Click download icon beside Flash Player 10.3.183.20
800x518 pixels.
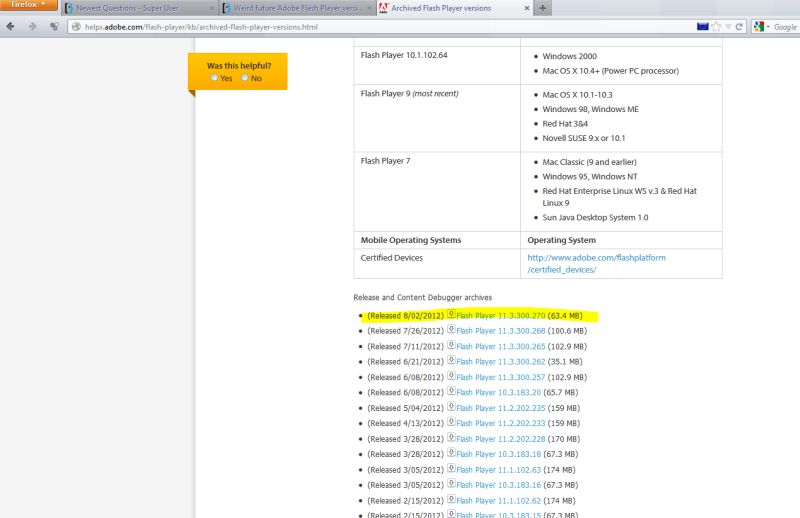pos(451,391)
